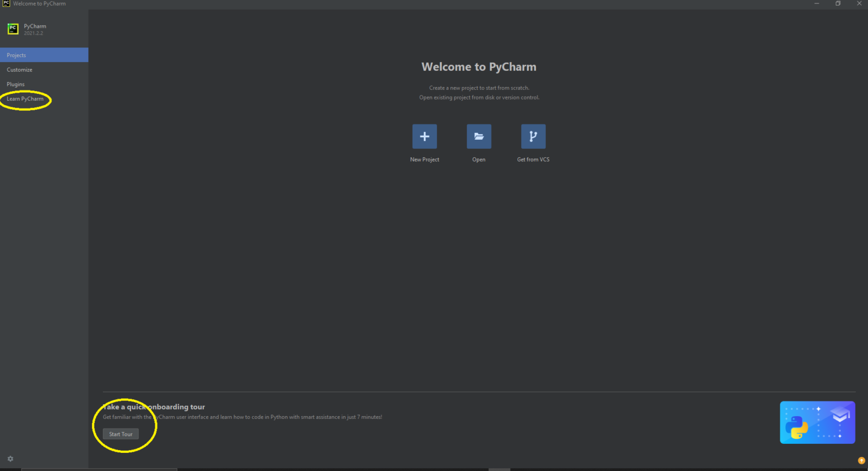Click the 'New Project' label
This screenshot has height=471, width=868.
424,159
